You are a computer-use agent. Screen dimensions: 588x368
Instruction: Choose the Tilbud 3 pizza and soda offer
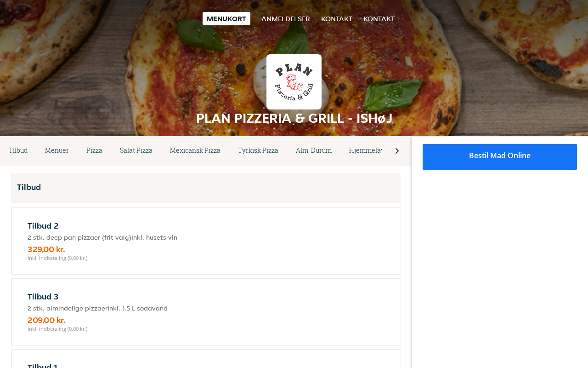click(206, 312)
